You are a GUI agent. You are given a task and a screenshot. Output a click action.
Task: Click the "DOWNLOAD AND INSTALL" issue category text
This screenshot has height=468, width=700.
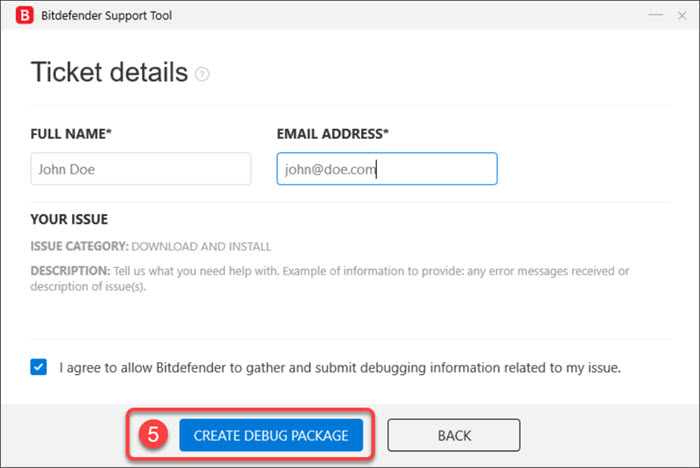(201, 247)
